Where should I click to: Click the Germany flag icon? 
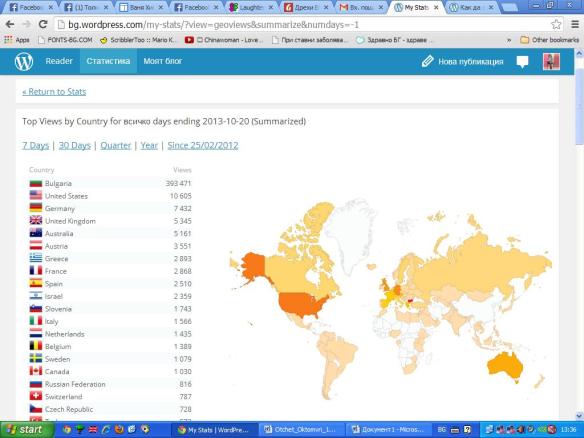tap(36, 208)
